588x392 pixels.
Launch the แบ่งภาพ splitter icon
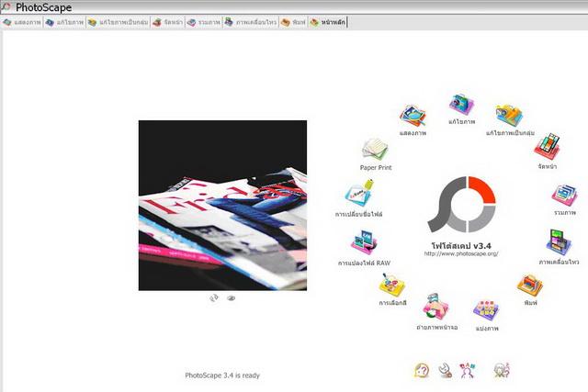486,310
